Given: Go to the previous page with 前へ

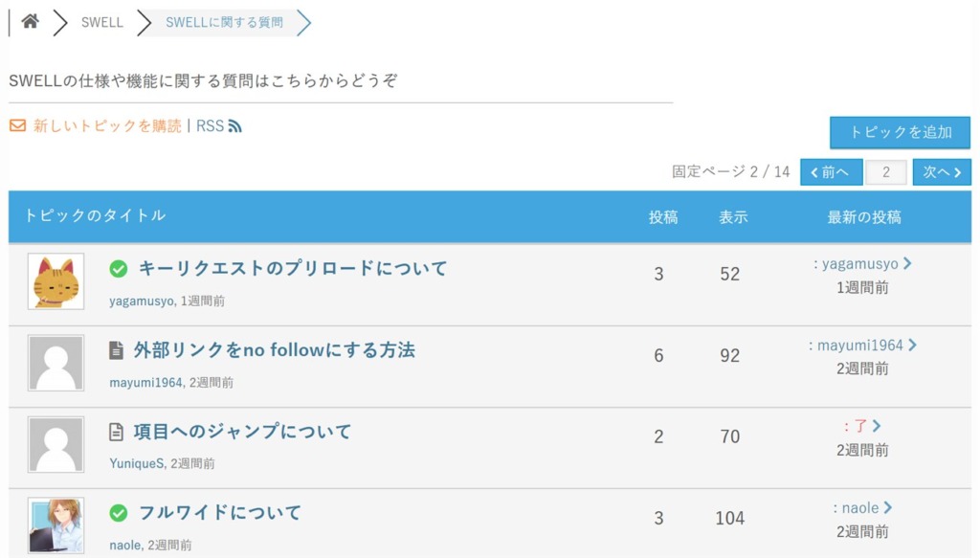Looking at the screenshot, I should pos(832,172).
